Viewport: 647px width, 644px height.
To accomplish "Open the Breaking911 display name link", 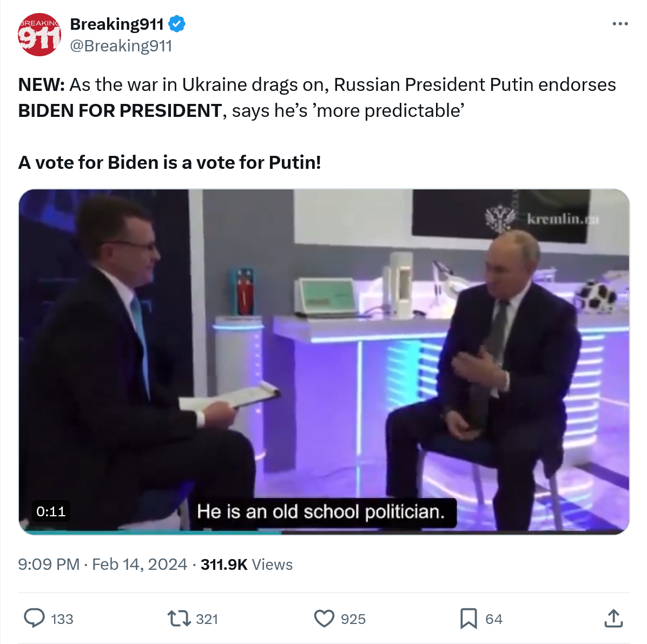I will 117,24.
